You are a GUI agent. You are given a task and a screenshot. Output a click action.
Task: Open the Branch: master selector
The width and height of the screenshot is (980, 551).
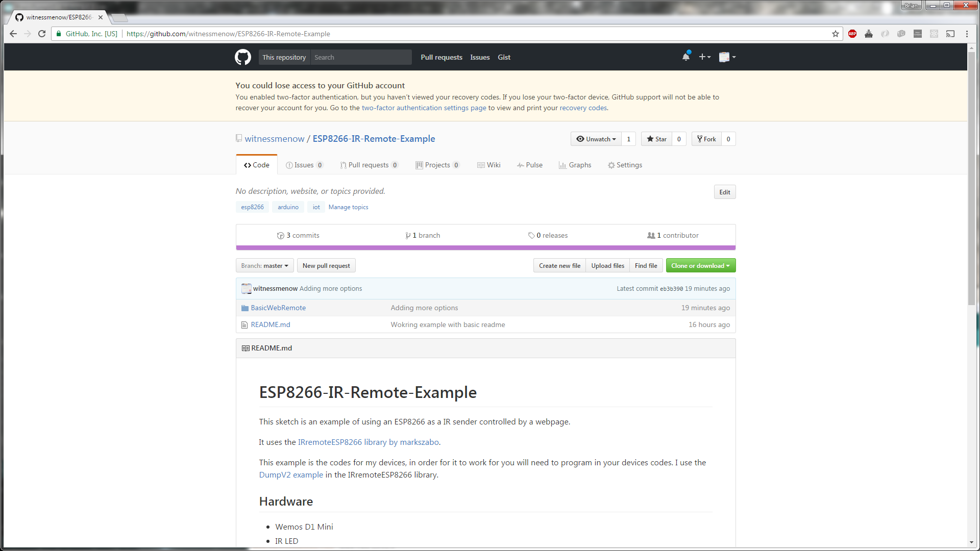(x=264, y=265)
